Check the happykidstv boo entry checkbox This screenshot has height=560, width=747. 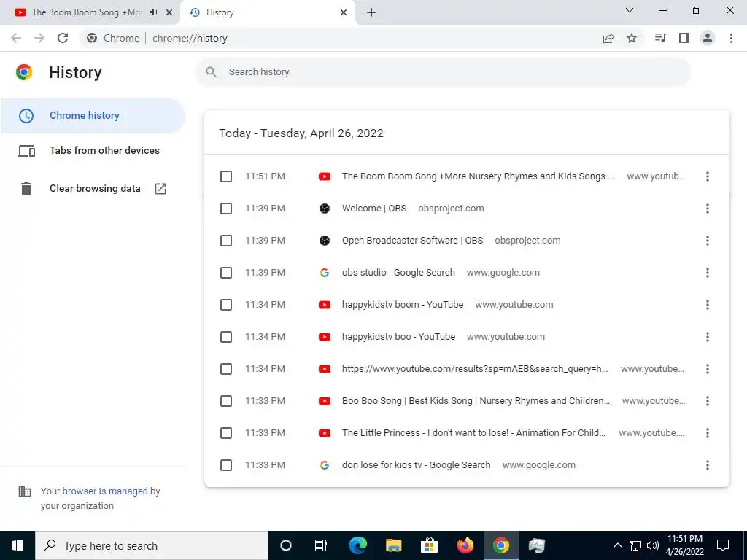tap(226, 337)
